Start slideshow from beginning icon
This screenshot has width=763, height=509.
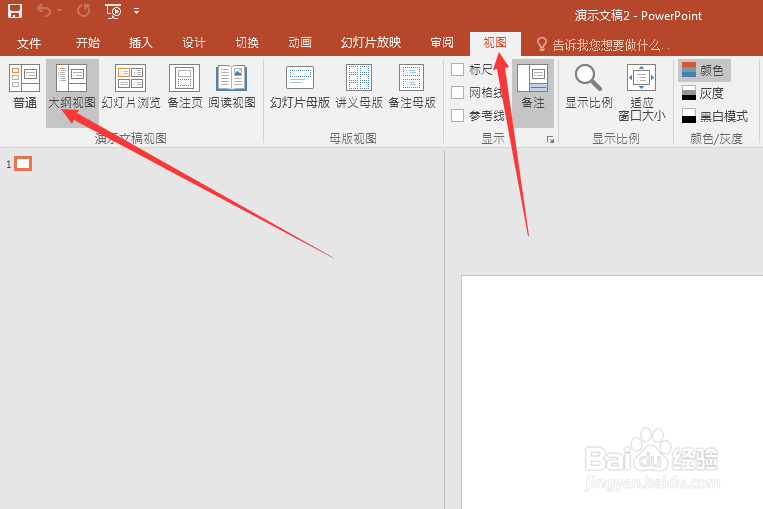coord(113,11)
